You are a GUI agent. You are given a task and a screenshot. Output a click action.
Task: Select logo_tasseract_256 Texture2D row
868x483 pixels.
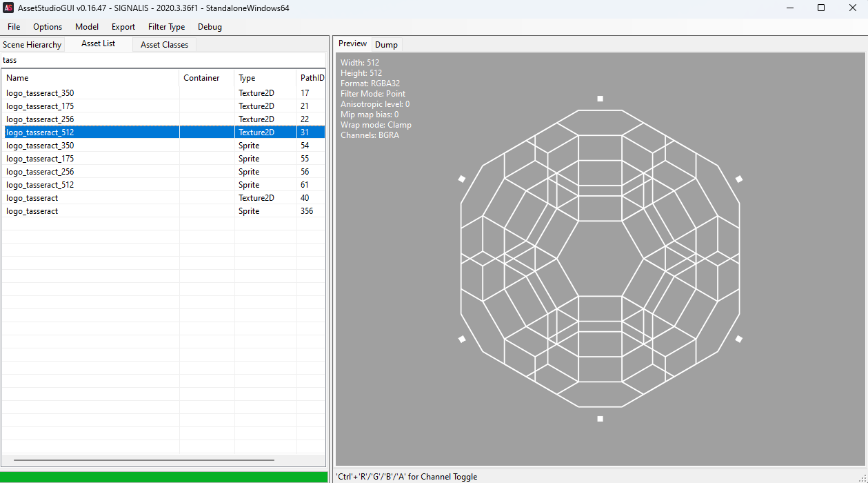(163, 119)
